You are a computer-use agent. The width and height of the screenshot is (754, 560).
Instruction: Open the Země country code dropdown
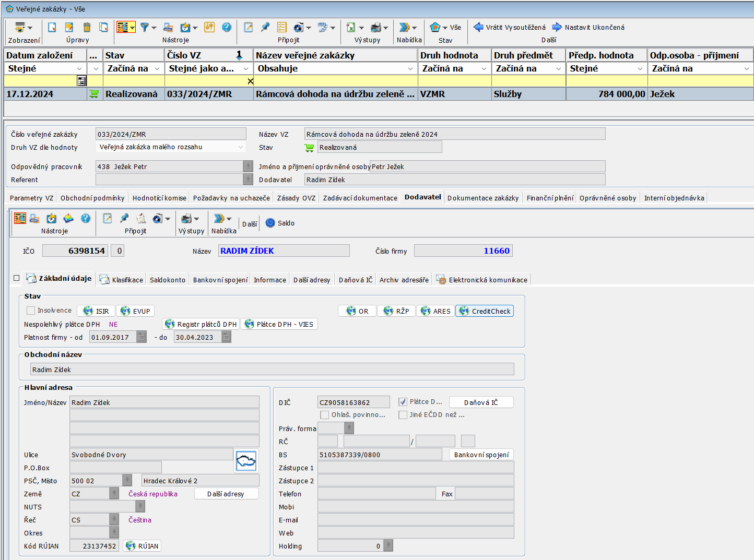tap(114, 494)
